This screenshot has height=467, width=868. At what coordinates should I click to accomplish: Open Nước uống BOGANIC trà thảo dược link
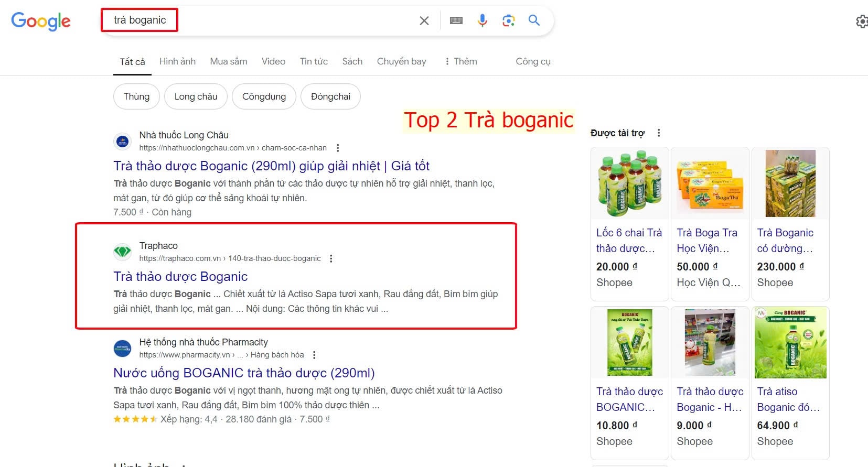click(244, 373)
